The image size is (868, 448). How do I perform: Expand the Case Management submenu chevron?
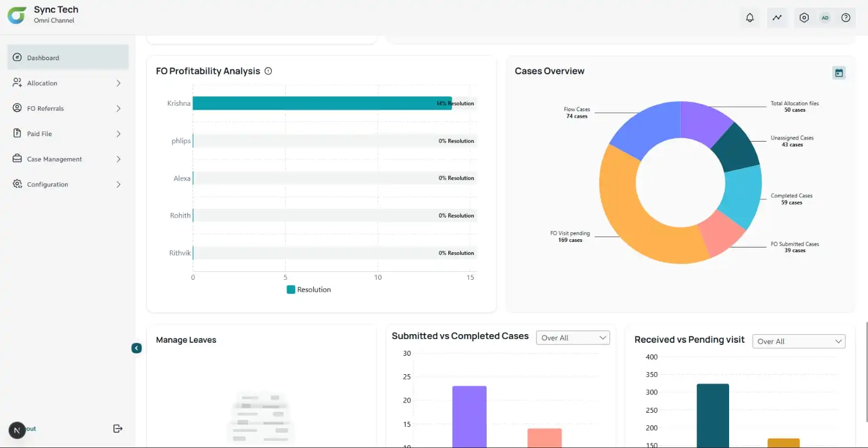(118, 159)
